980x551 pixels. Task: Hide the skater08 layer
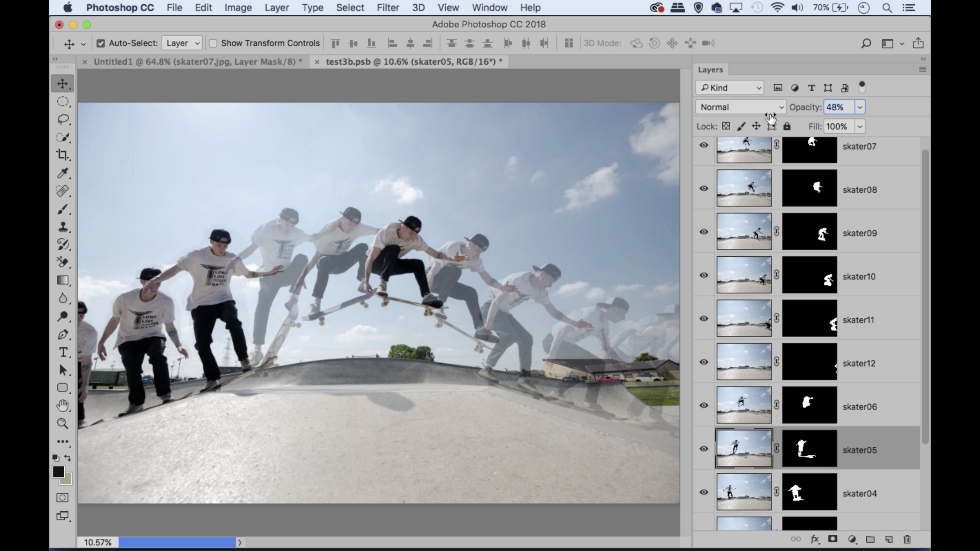coord(704,188)
